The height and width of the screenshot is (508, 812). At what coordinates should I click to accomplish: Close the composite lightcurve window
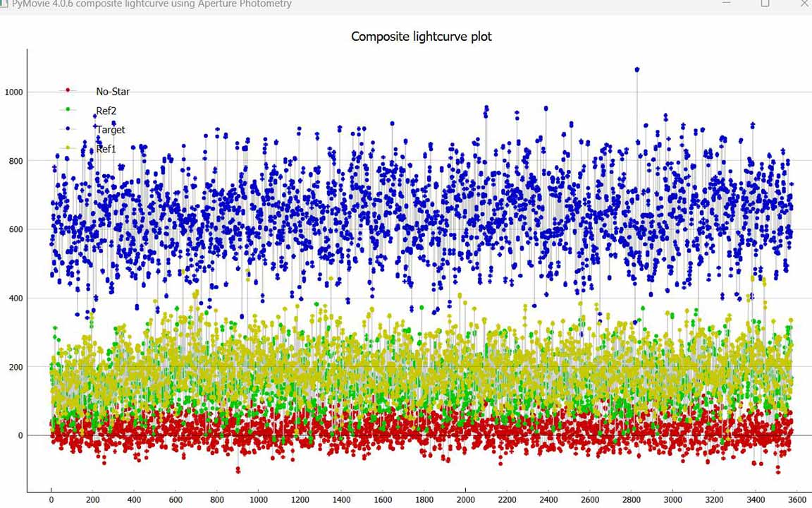802,4
